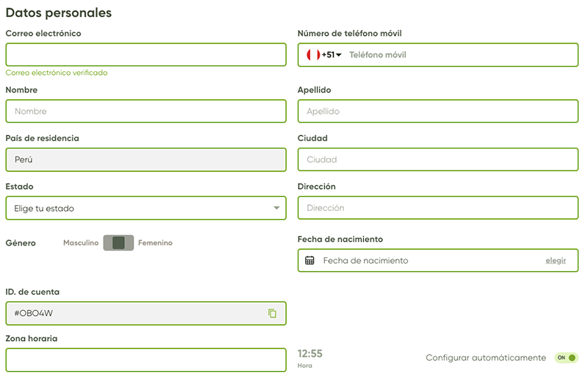Disable the Configurar automáticamente switch
588x377 pixels.
[566, 358]
